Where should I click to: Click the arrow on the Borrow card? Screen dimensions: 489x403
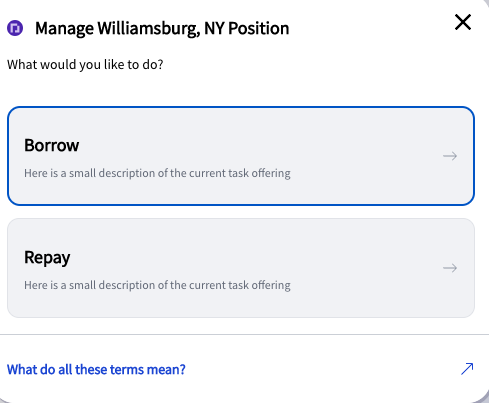click(x=450, y=156)
